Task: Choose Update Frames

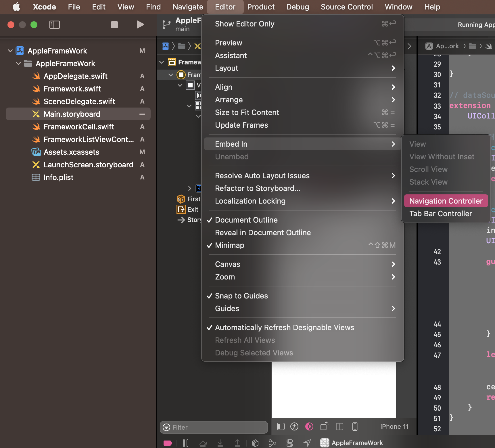Action: pyautogui.click(x=303, y=125)
